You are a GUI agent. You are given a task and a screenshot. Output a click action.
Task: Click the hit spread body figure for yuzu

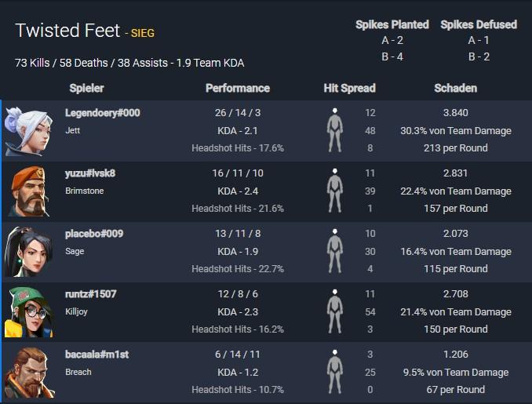pos(335,191)
